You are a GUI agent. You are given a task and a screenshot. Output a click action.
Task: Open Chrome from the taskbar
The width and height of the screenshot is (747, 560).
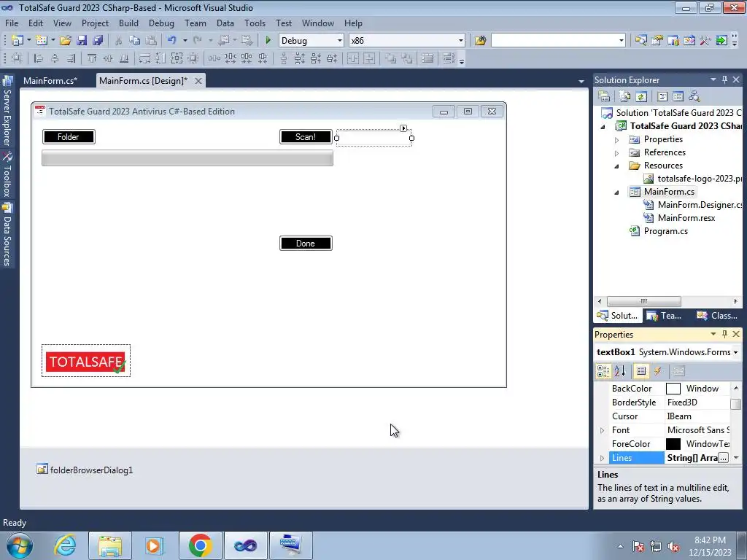[200, 545]
